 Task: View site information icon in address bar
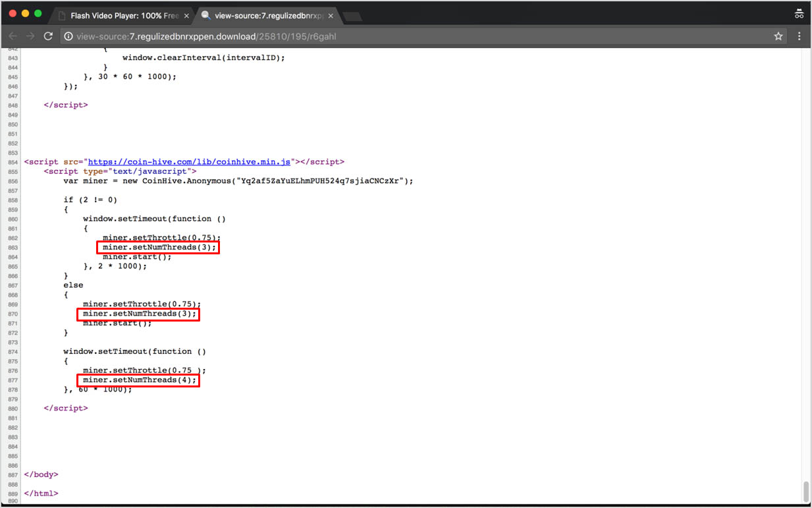click(68, 36)
